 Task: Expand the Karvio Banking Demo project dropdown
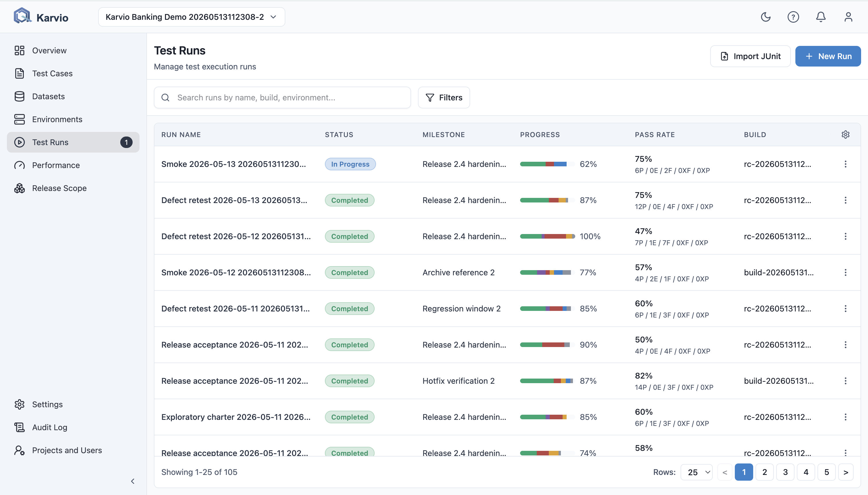(191, 17)
